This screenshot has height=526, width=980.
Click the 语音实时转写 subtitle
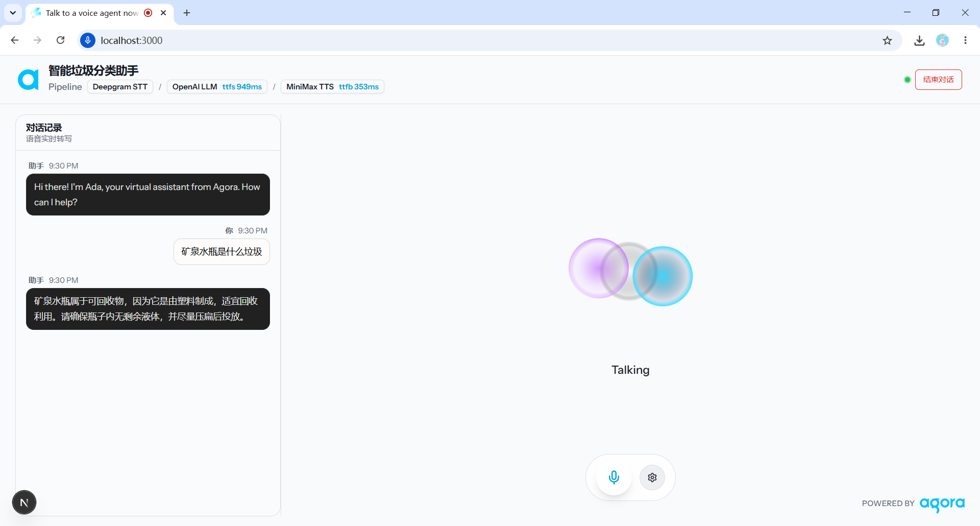click(49, 139)
